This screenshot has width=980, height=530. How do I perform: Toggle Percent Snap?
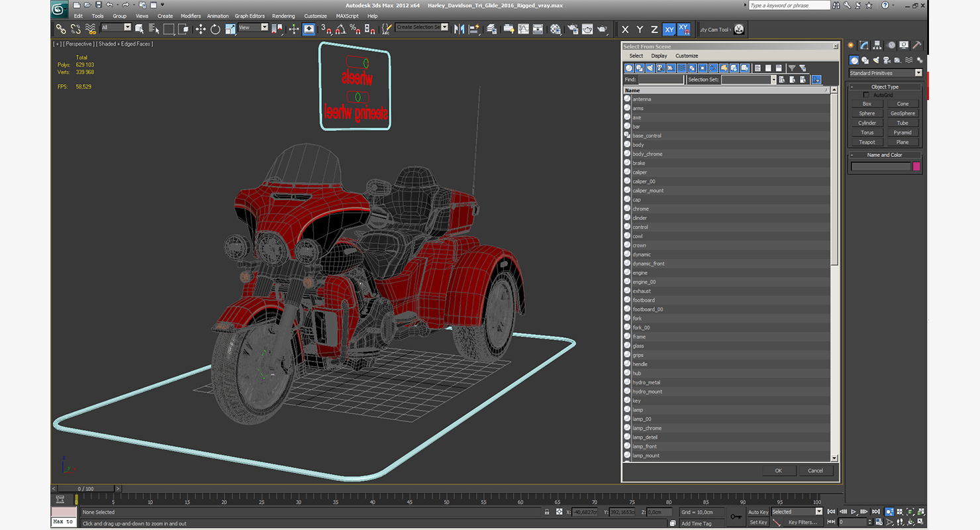[356, 29]
